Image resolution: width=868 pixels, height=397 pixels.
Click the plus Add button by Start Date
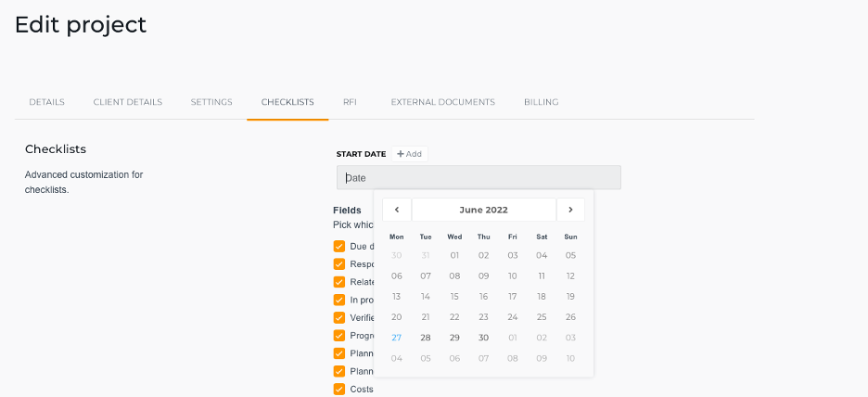point(410,154)
